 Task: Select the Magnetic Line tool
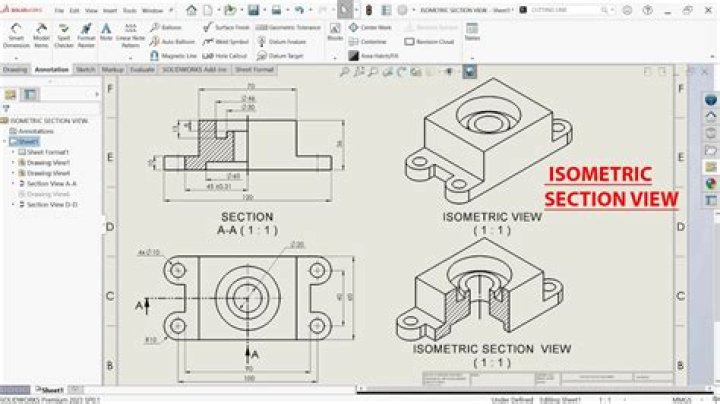(x=174, y=56)
